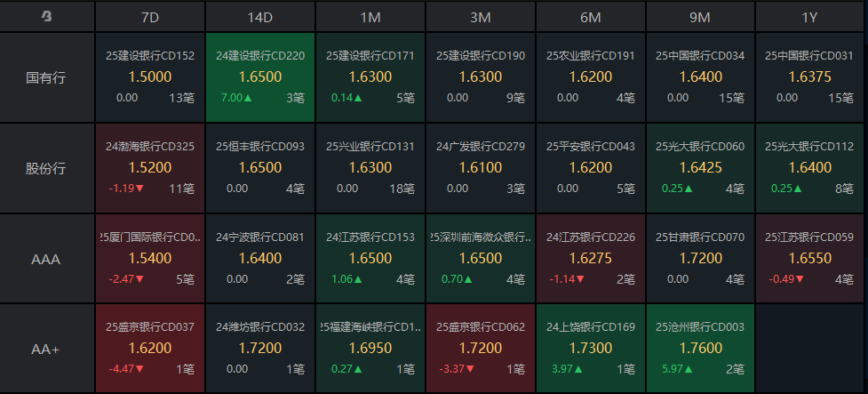The image size is (868, 394).
Task: Click the 25兴业银行CD131 cell
Action: coord(370,168)
